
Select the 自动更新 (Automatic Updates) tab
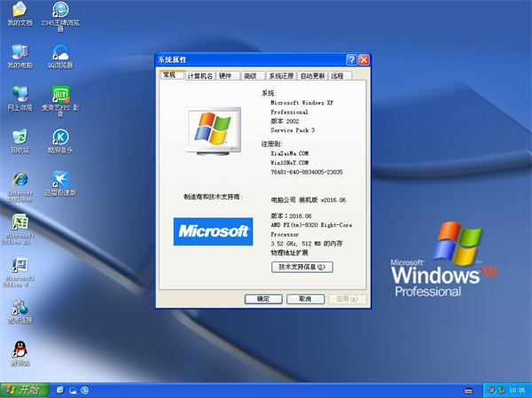point(313,76)
